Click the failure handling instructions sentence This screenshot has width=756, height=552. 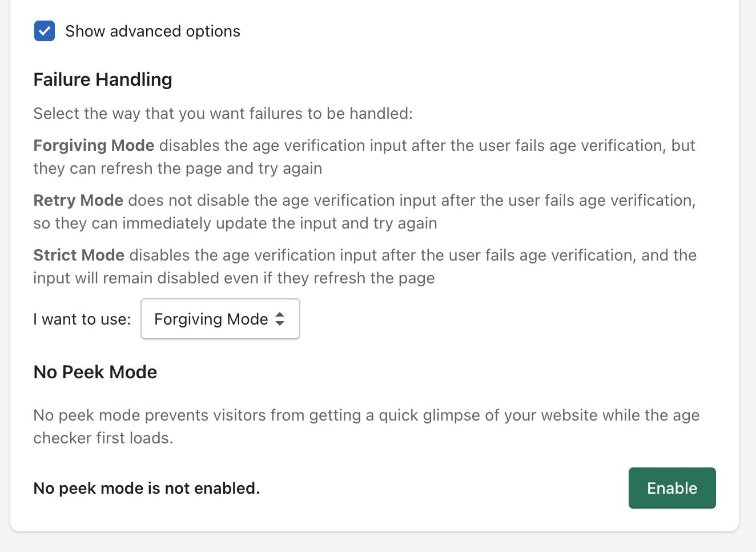[x=224, y=113]
